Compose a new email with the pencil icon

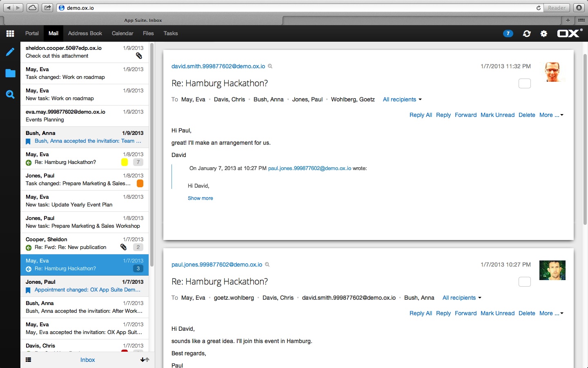pos(10,52)
